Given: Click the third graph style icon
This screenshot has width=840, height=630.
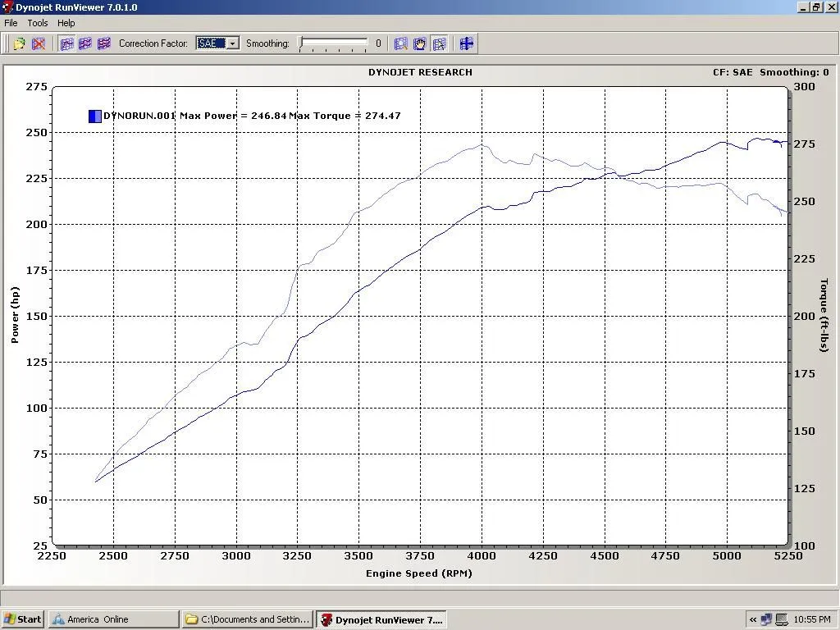Looking at the screenshot, I should tap(103, 43).
